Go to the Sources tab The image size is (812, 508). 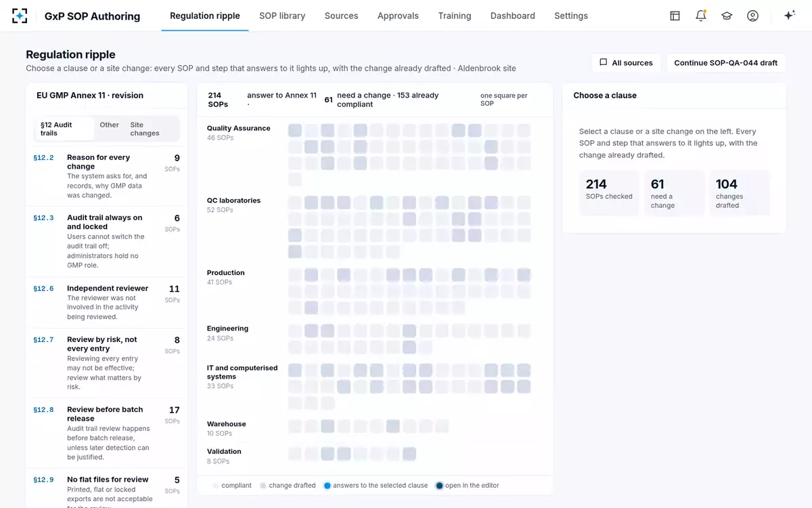[341, 16]
